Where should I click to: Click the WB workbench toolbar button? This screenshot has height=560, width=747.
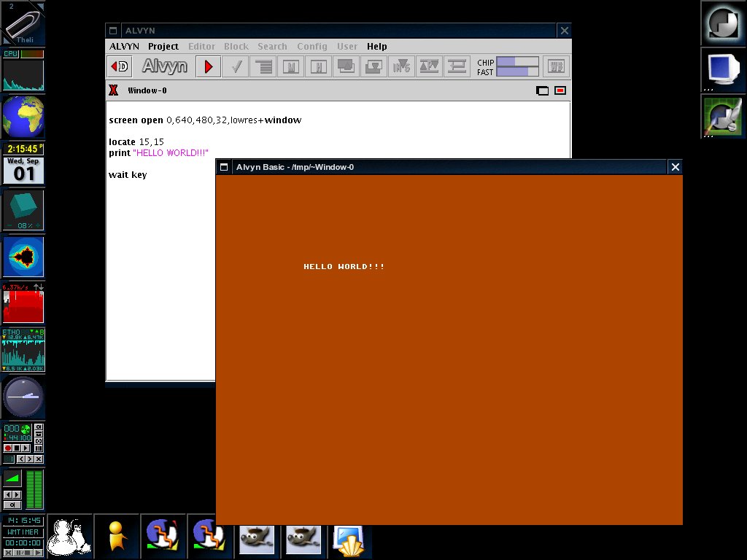pos(556,66)
